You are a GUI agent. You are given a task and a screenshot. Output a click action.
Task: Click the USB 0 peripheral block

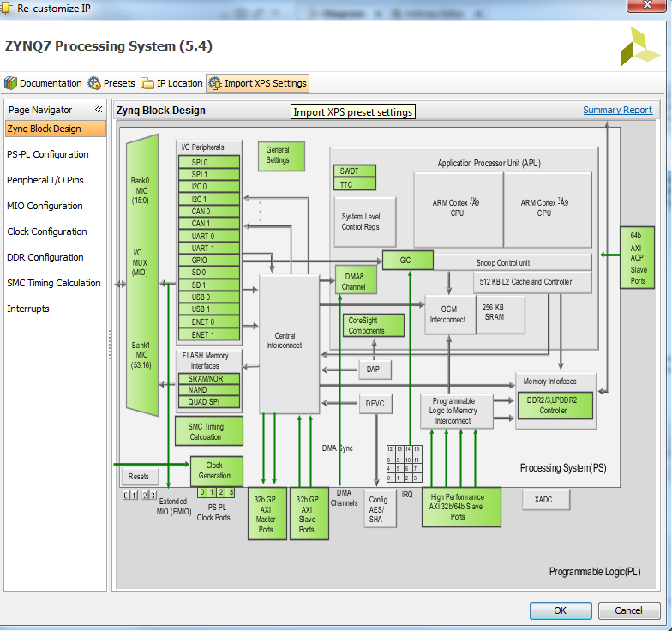(x=209, y=297)
